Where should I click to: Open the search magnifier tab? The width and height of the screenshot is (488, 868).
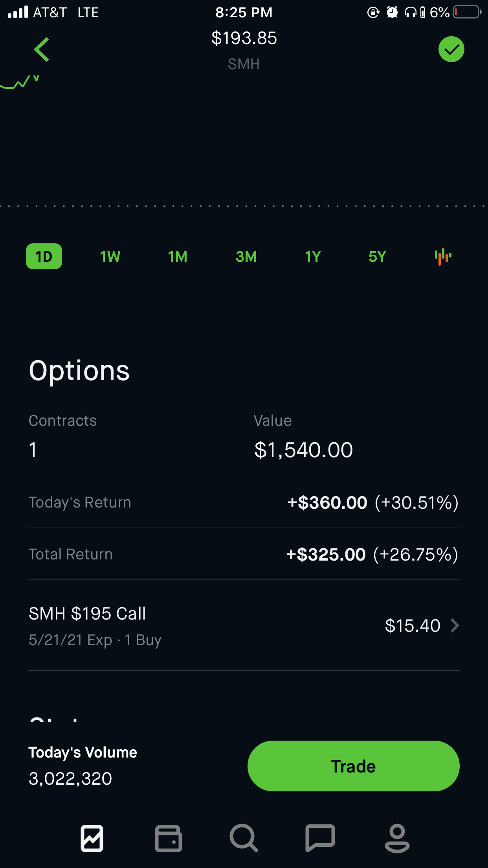tap(244, 838)
